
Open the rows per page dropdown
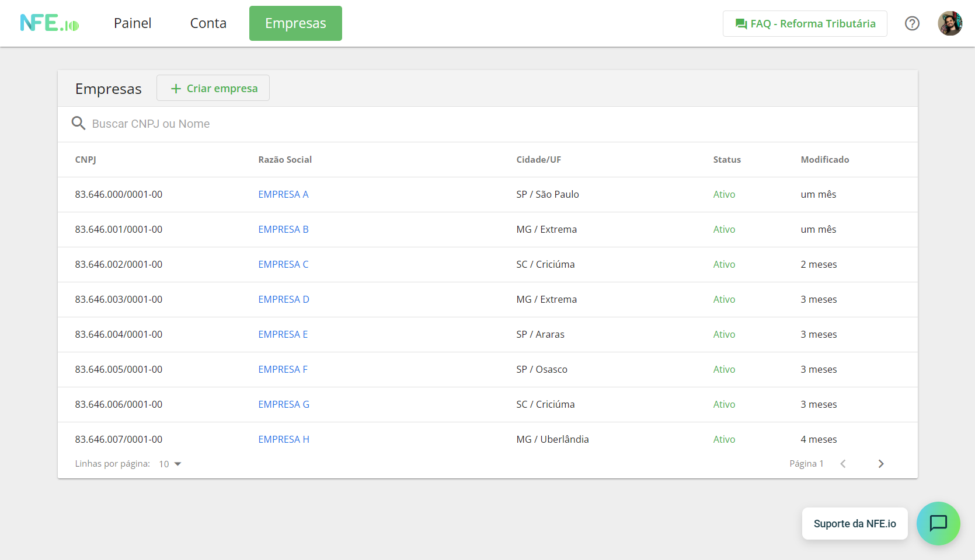pyautogui.click(x=170, y=464)
